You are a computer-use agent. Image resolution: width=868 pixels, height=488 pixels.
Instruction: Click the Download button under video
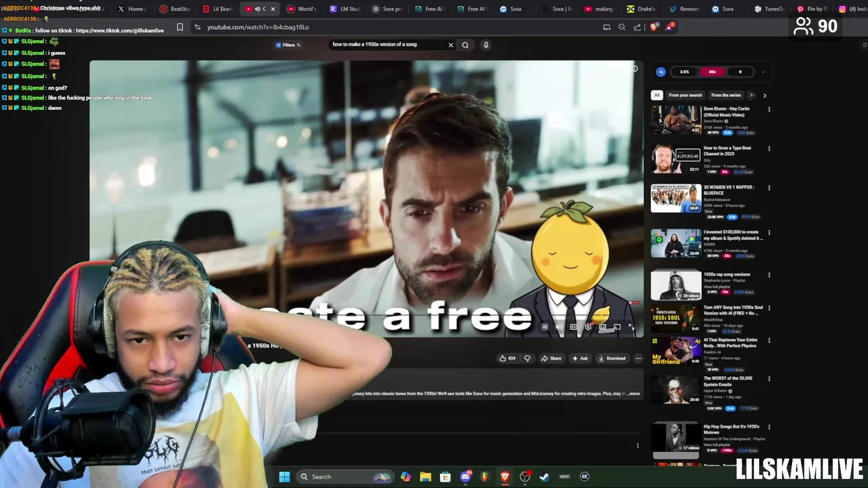click(612, 358)
